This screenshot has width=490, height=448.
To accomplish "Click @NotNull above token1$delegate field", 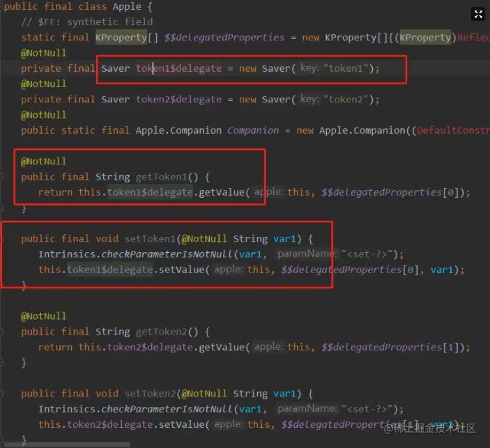I will click(43, 53).
